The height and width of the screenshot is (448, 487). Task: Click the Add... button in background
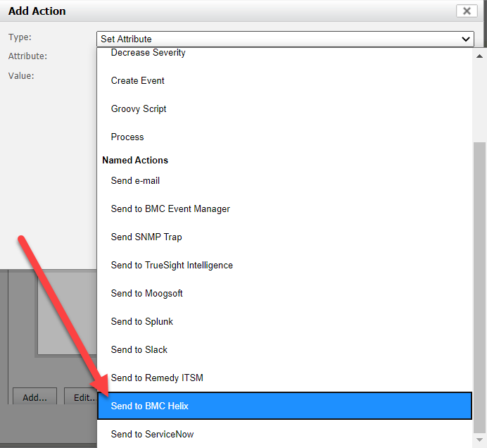click(34, 397)
